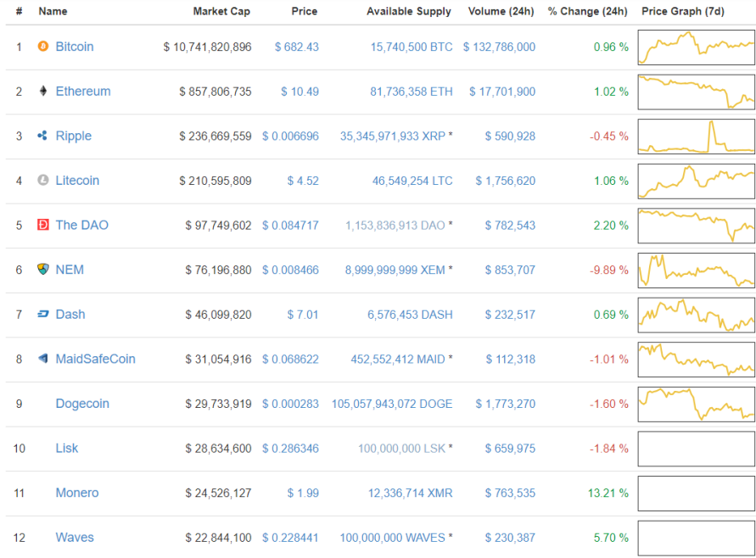The height and width of the screenshot is (558, 756).
Task: Click the Dash logo icon
Action: (43, 314)
